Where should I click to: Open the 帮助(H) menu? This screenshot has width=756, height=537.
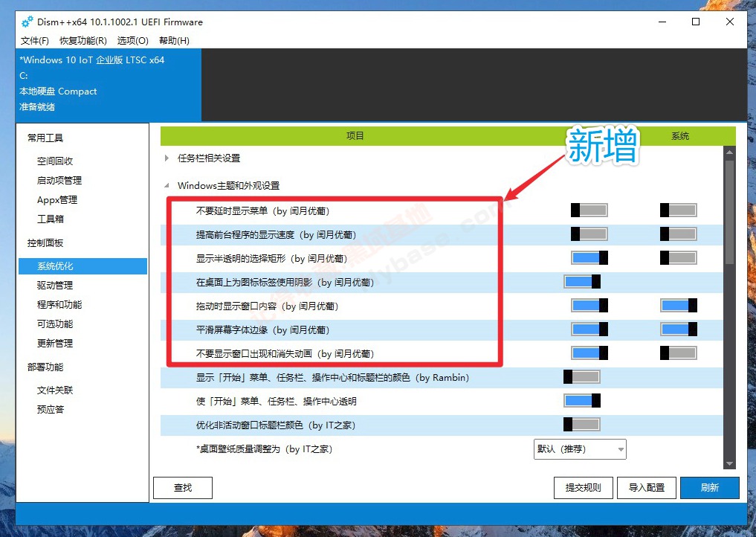click(174, 40)
